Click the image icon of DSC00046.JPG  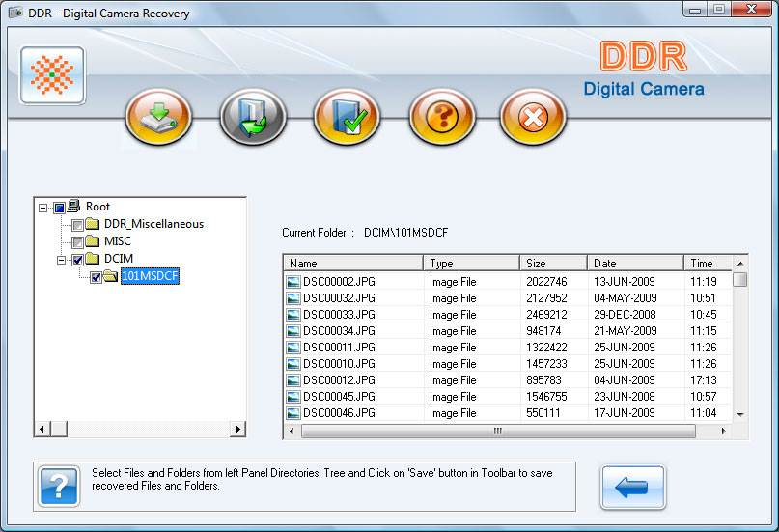[293, 413]
